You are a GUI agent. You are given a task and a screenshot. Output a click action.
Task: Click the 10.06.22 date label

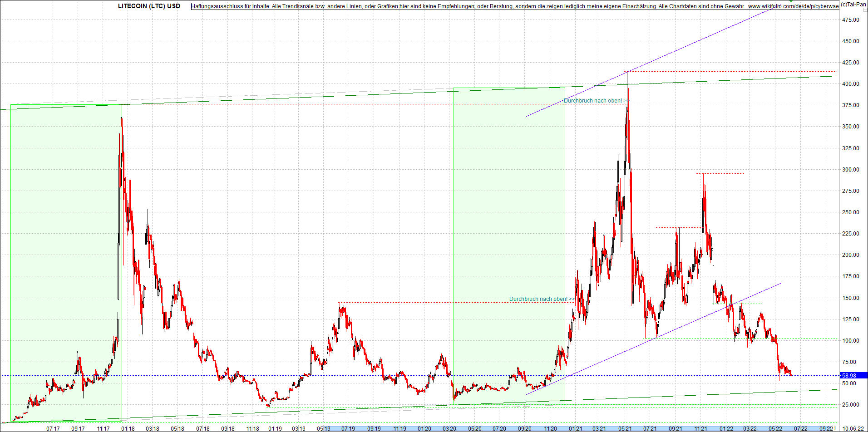[853, 429]
